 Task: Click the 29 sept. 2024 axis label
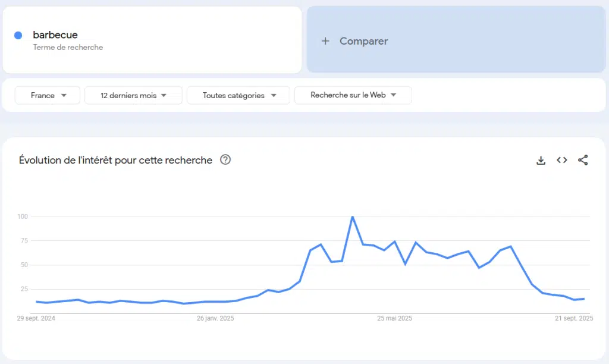point(37,318)
